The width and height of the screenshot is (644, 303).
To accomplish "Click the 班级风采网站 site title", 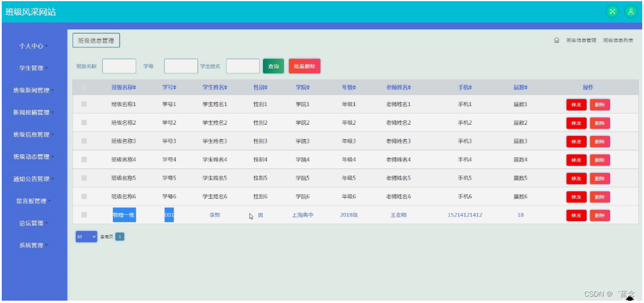I will tap(30, 12).
